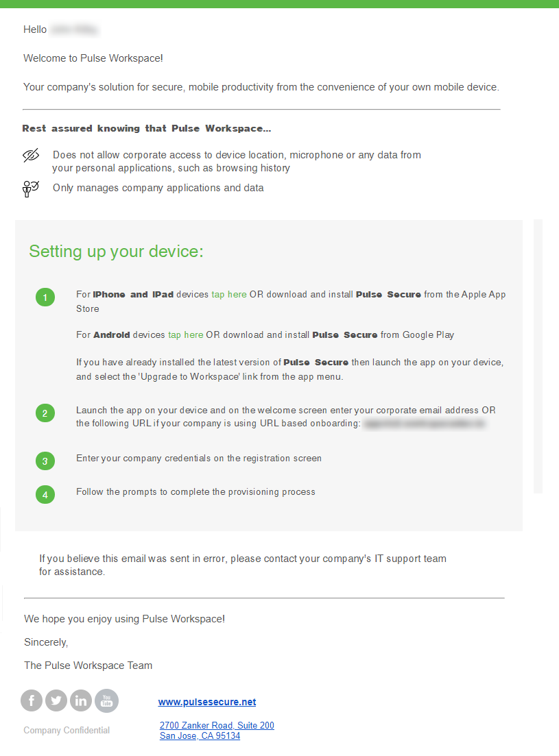Click the green step 2 circle
The width and height of the screenshot is (559, 756).
coord(45,413)
